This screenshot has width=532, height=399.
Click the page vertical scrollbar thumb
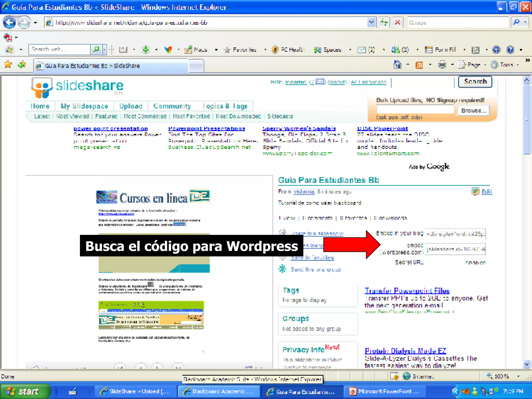coord(527,119)
